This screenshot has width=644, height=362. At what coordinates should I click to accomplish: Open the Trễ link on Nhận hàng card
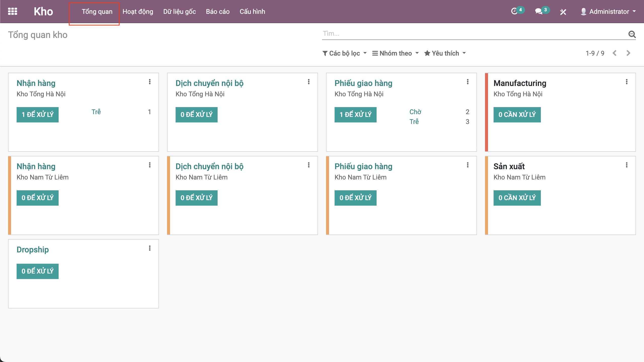click(96, 112)
